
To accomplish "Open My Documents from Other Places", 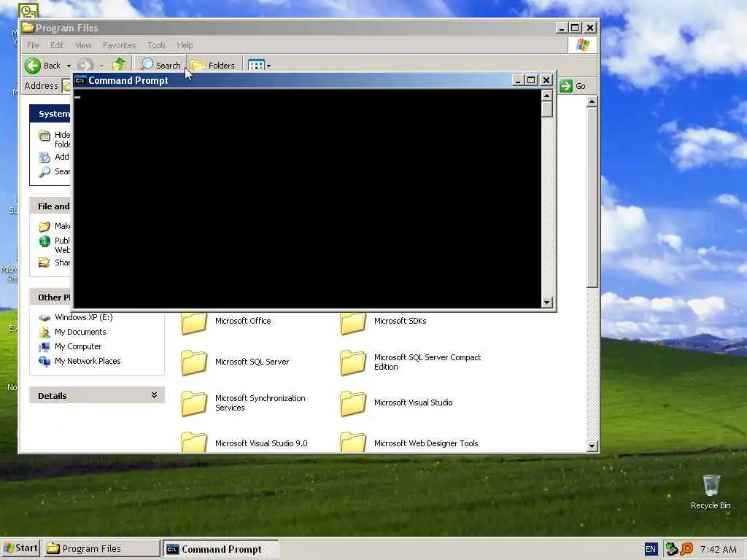I will pos(80,332).
